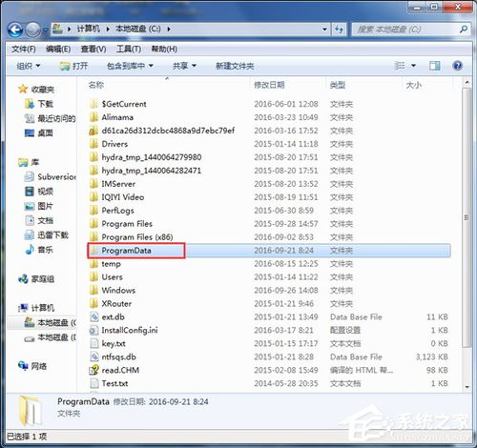
Task: Open view options dropdown arrow
Action: pyautogui.click(x=413, y=66)
